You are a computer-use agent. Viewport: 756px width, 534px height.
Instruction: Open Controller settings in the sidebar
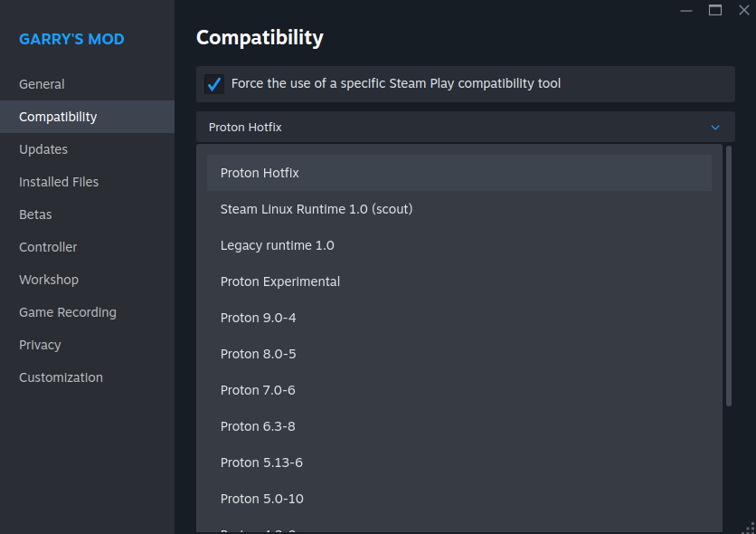click(48, 247)
